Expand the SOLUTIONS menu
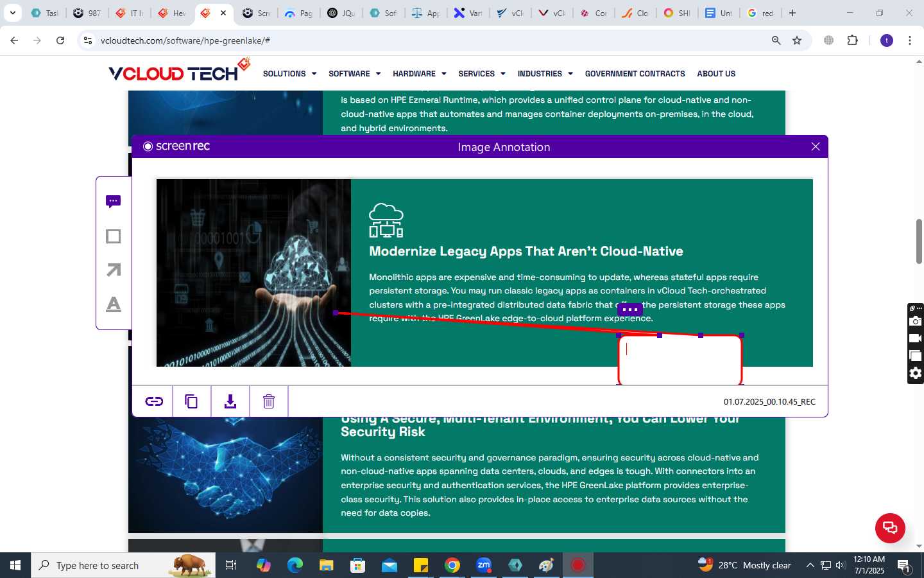 coord(289,74)
